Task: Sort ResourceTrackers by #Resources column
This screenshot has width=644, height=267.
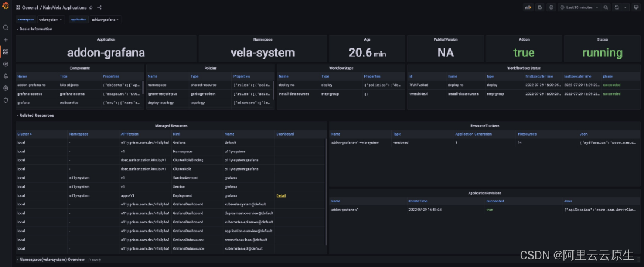Action: (x=527, y=134)
